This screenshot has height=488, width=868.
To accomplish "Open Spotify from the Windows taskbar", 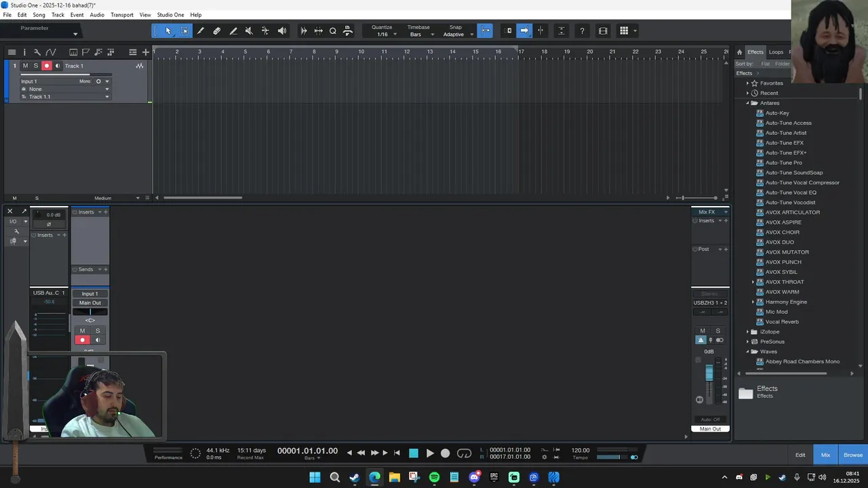I will tap(434, 477).
